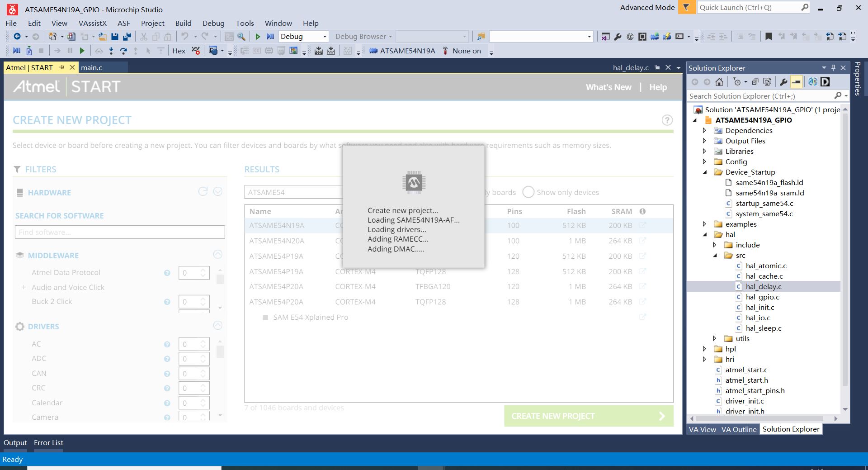868x470 pixels.
Task: Click the Save All icon in toolbar
Action: click(127, 37)
